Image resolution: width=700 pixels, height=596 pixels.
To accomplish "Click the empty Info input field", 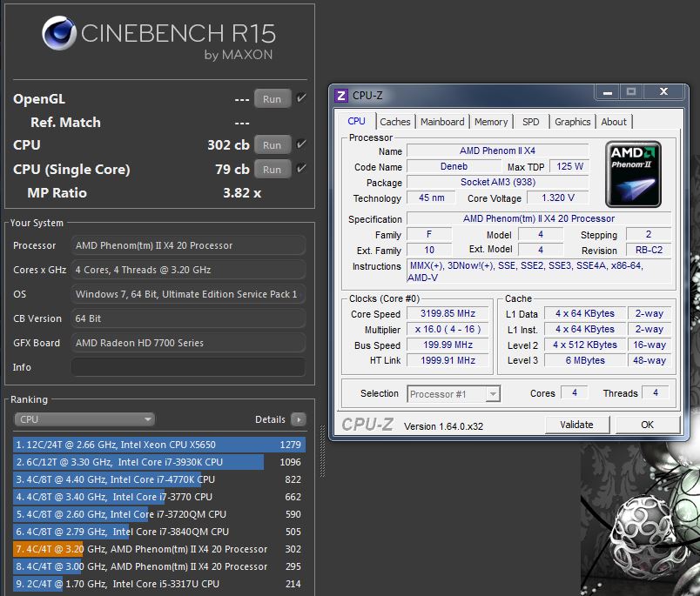I will click(188, 367).
